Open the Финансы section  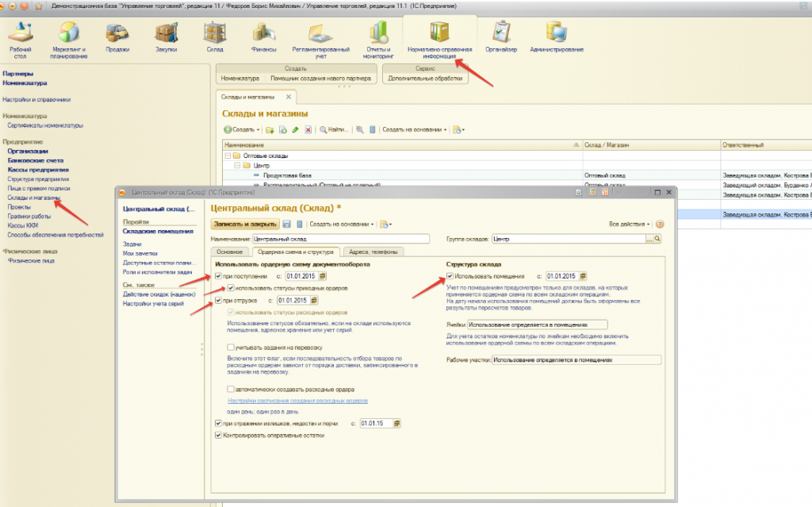tap(263, 37)
